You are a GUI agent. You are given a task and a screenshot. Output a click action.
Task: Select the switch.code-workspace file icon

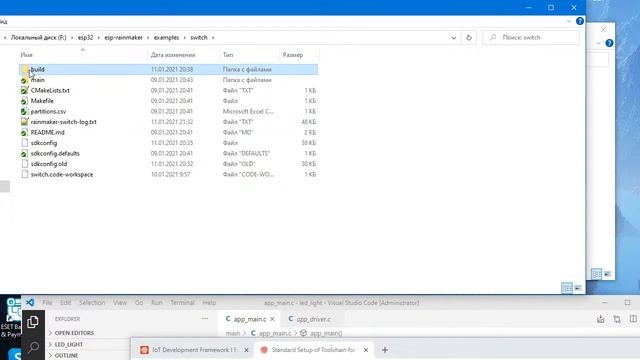pos(24,174)
